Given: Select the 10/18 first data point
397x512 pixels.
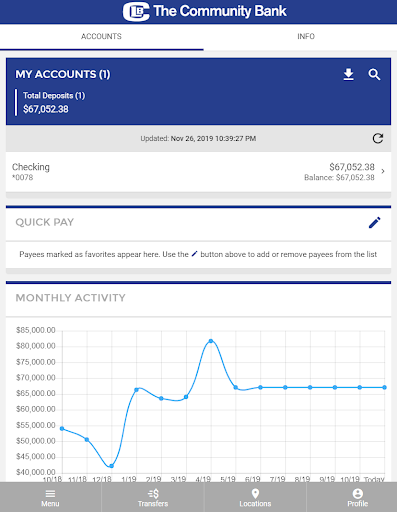Looking at the screenshot, I should (x=62, y=429).
